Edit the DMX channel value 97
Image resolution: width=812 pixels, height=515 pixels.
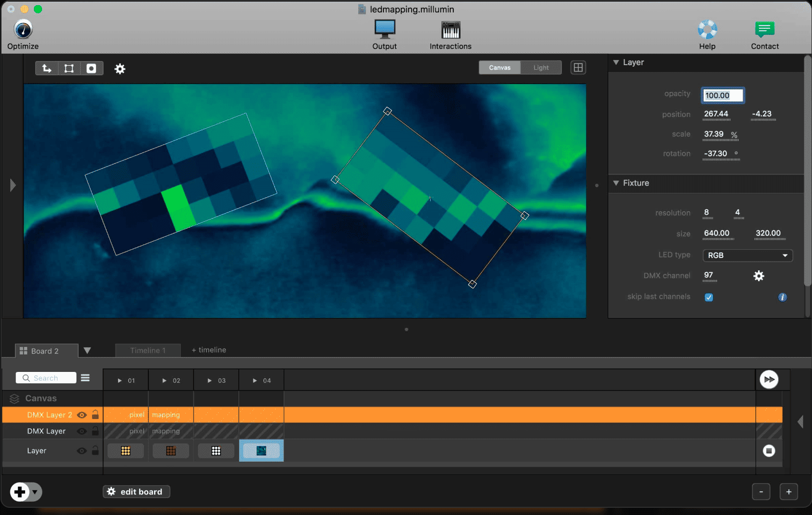709,275
